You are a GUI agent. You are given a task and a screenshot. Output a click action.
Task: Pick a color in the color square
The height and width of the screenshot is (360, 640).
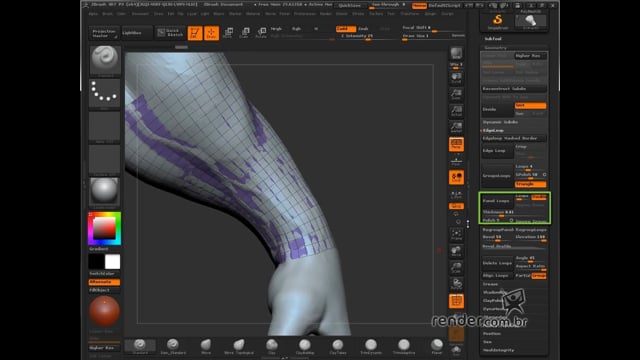104,228
